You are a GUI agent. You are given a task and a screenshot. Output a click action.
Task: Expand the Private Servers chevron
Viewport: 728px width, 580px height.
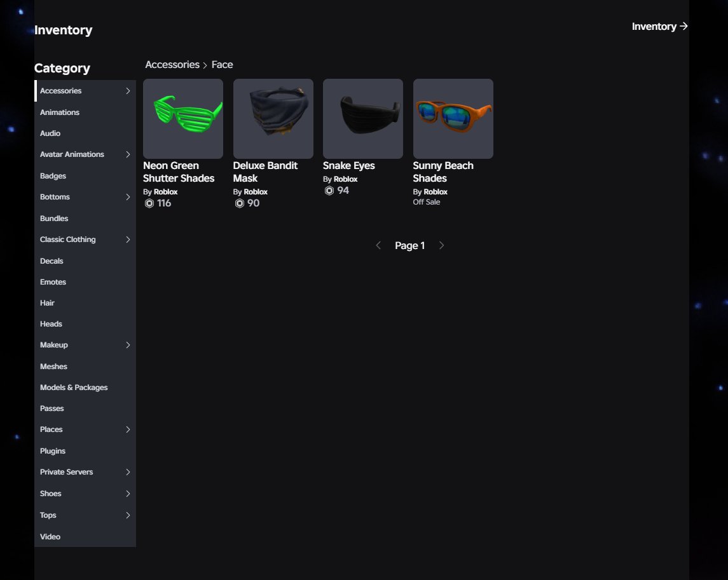128,473
